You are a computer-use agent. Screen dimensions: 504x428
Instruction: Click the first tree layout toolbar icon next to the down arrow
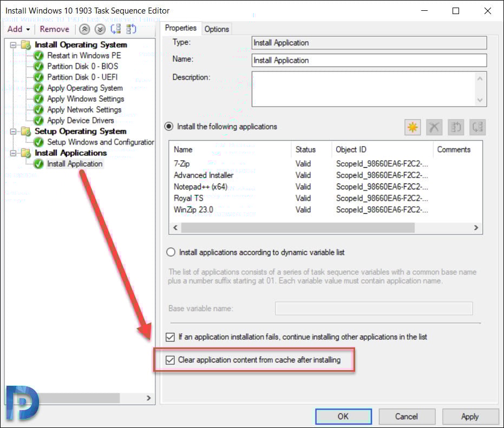coord(116,29)
